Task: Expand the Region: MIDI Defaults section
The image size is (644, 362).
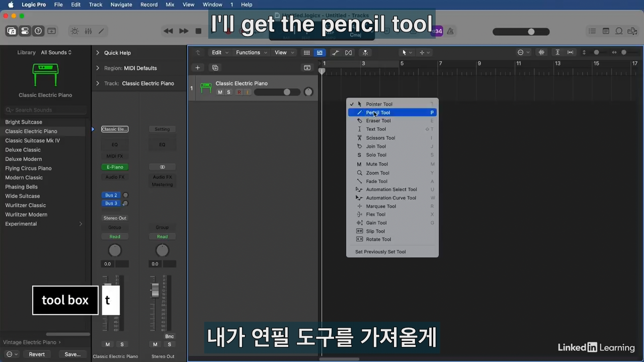Action: tap(98, 68)
